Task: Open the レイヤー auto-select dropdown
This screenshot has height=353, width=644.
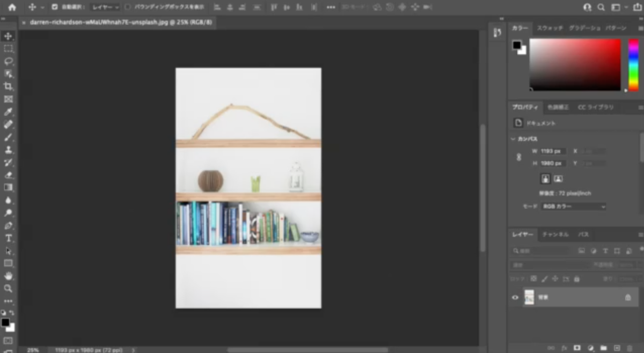Action: (x=104, y=8)
